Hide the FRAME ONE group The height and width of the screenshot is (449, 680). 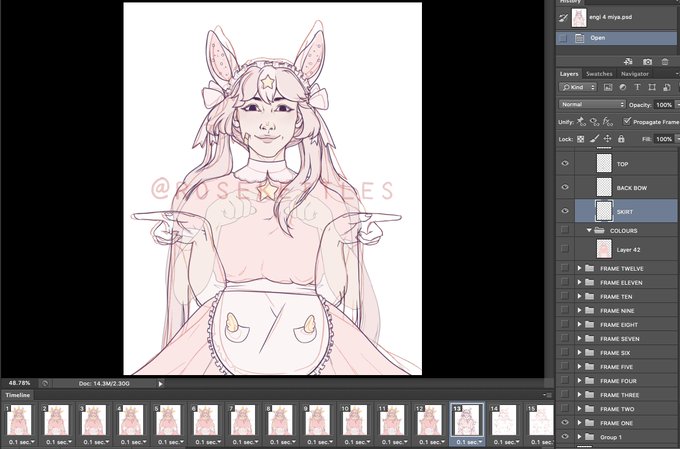click(x=565, y=423)
